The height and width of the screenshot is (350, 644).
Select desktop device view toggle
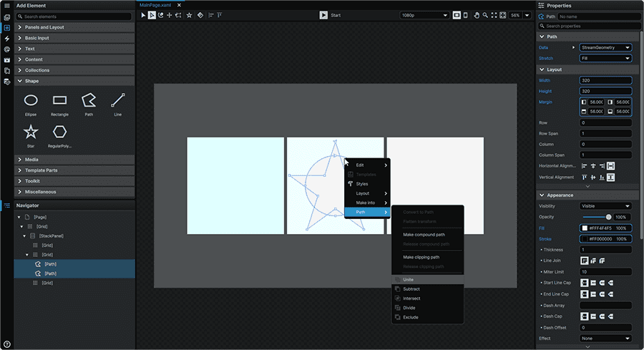click(x=457, y=15)
